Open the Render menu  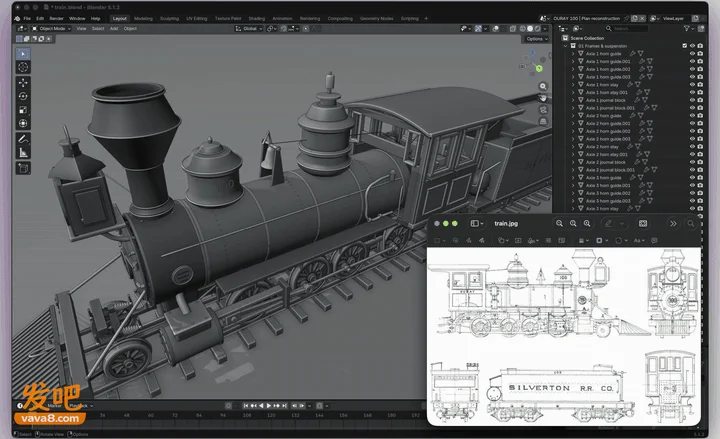56,18
